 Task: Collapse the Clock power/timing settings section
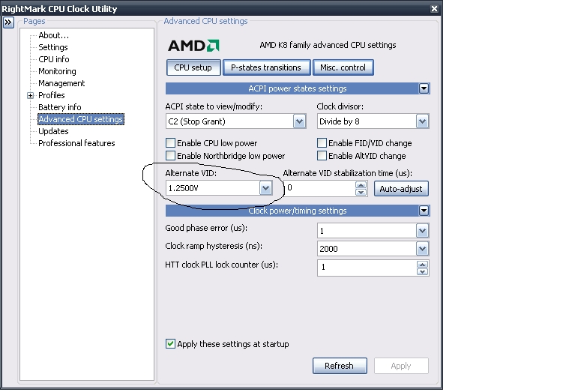[x=424, y=211]
